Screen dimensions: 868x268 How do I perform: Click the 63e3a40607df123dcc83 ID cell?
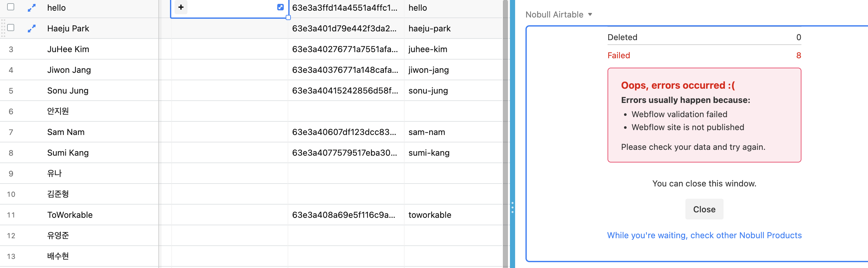[346, 132]
